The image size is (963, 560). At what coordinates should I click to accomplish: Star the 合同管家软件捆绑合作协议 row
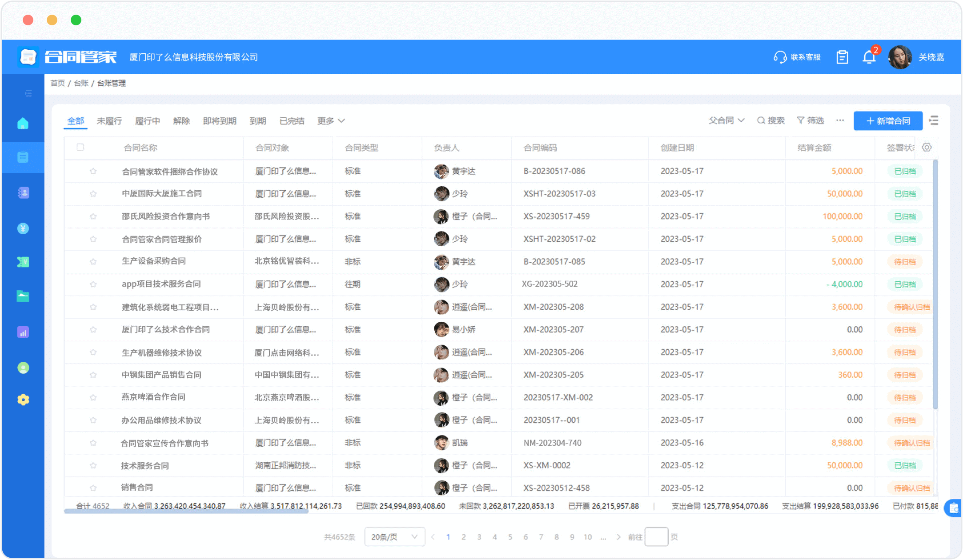93,171
